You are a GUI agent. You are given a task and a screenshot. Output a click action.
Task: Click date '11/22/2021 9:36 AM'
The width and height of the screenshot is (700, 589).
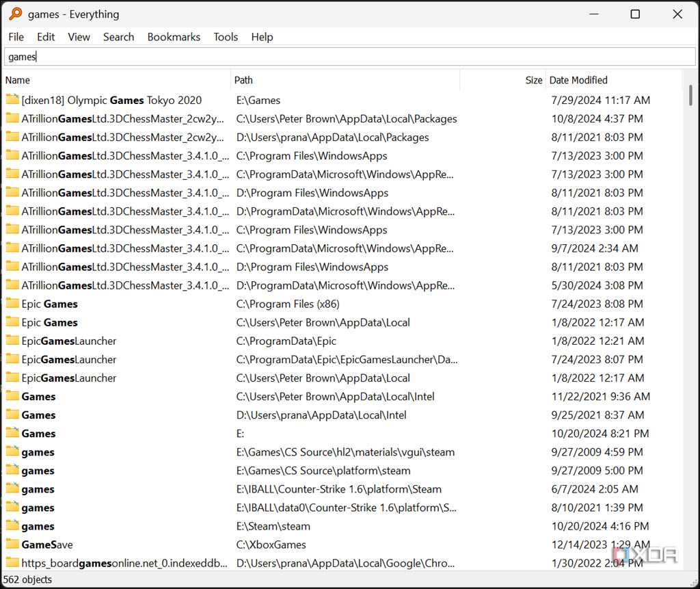coord(600,396)
